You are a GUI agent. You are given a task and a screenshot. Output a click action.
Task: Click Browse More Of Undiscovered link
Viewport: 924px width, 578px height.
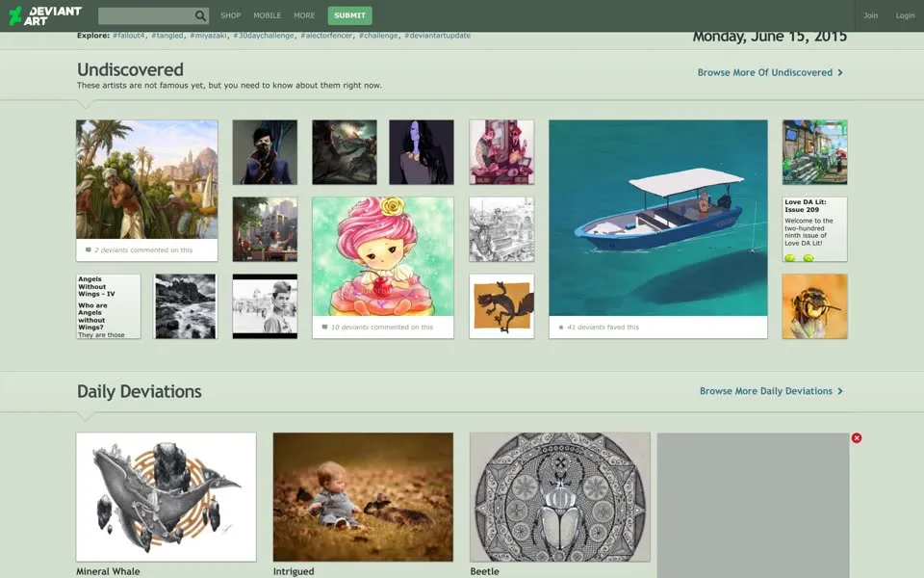(765, 72)
